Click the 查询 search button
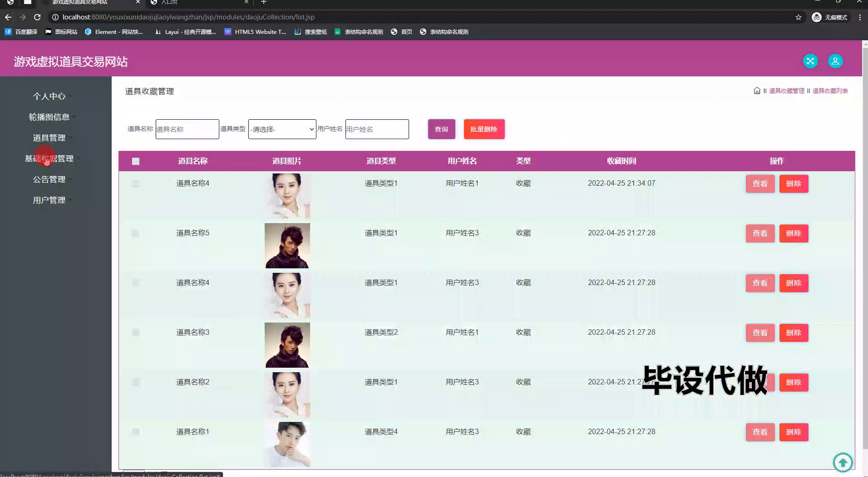The height and width of the screenshot is (477, 868). [x=442, y=129]
